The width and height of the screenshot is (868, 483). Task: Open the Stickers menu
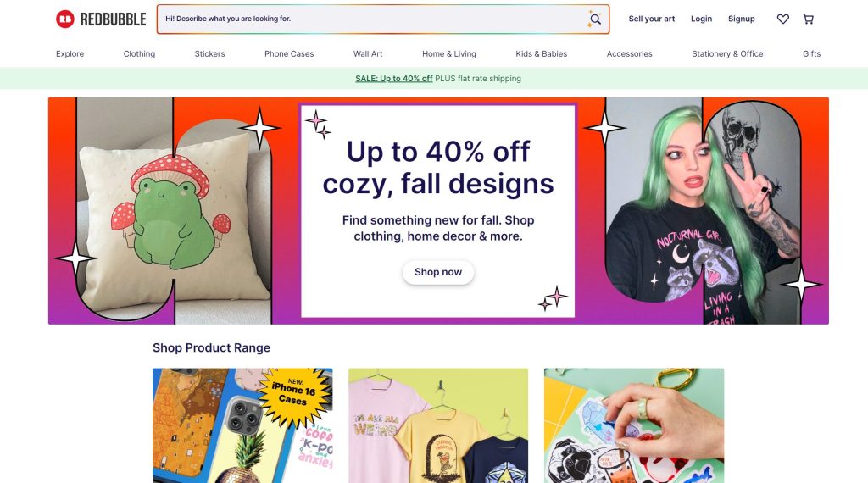[210, 53]
